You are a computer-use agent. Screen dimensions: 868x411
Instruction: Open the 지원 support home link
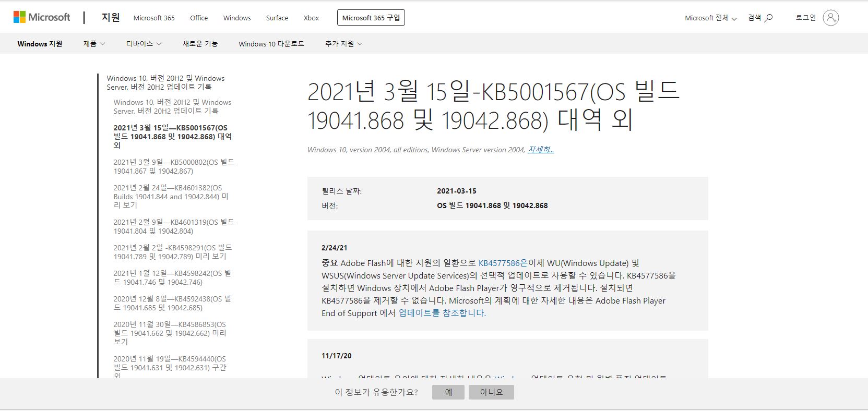[111, 17]
